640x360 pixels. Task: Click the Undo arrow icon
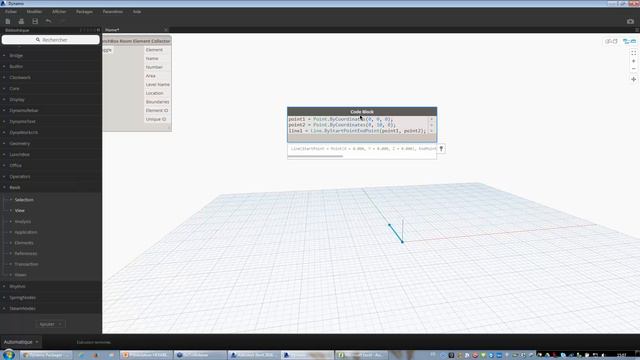[x=49, y=21]
